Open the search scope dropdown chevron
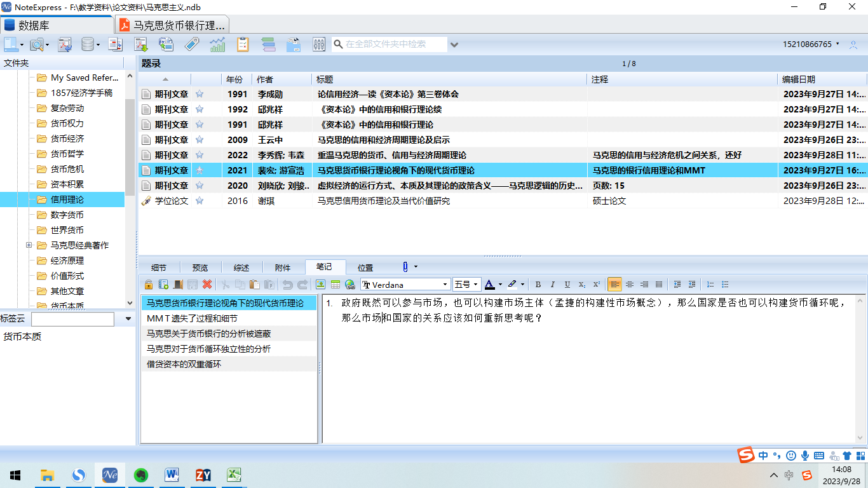This screenshot has width=868, height=488. pos(454,44)
